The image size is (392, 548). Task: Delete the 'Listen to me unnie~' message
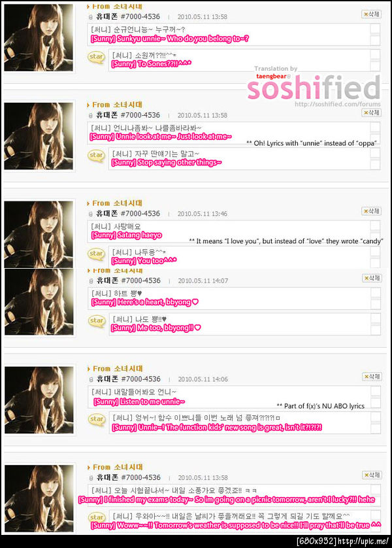(x=371, y=377)
